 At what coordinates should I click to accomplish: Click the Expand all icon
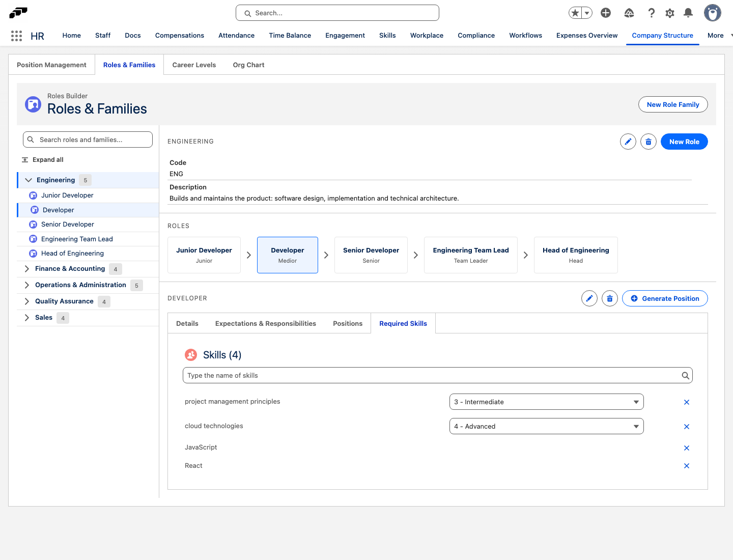click(x=25, y=160)
